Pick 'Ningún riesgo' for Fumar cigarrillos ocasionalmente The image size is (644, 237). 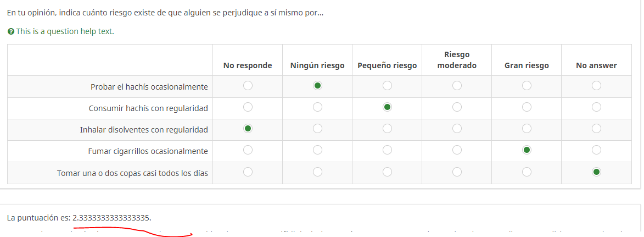pyautogui.click(x=317, y=150)
